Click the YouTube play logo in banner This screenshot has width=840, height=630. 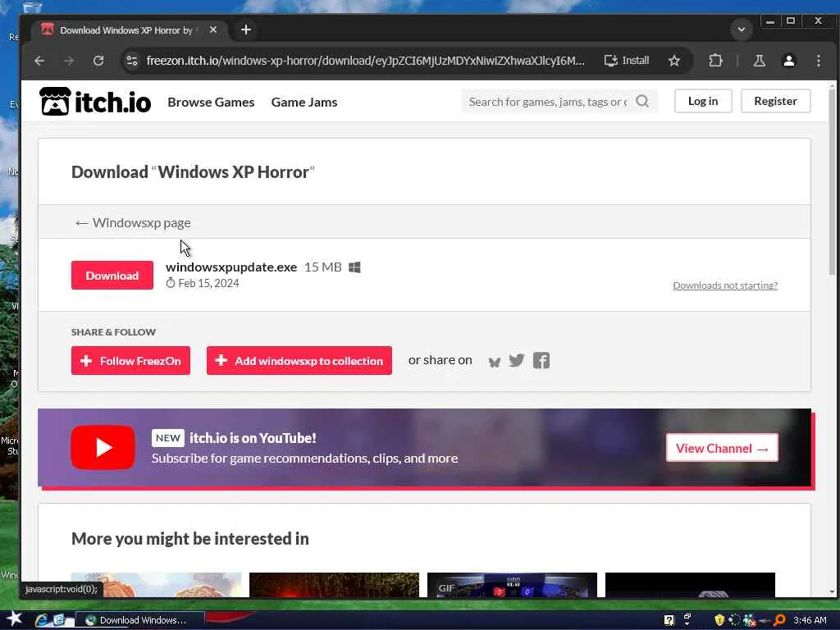click(x=103, y=447)
